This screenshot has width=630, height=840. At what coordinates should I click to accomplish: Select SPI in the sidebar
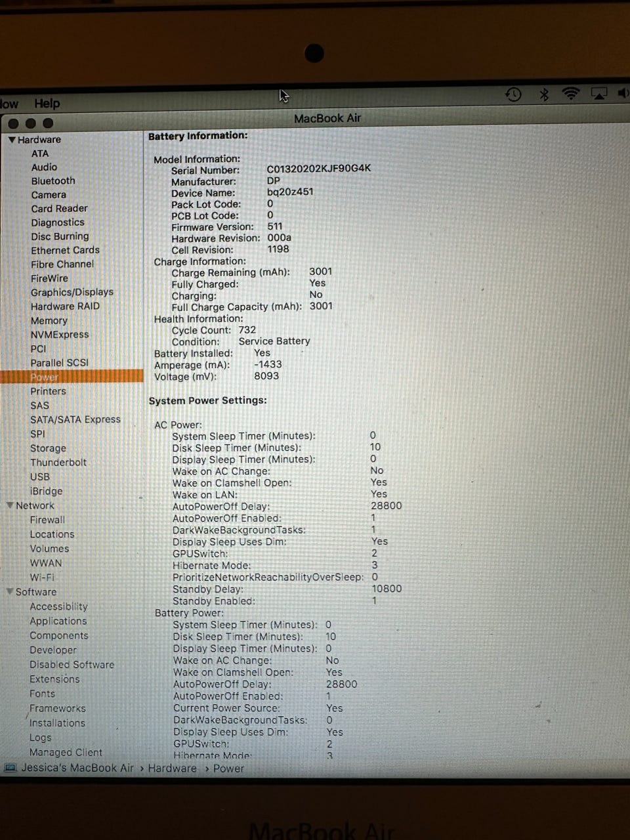(38, 434)
